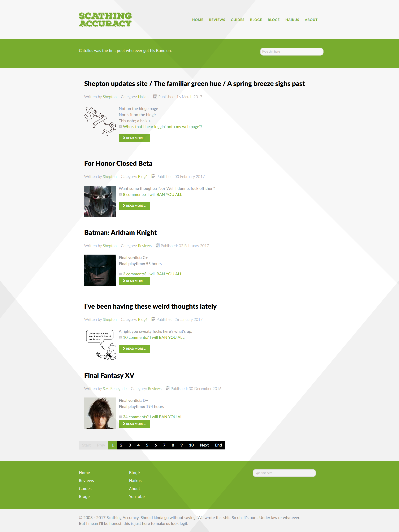The height and width of the screenshot is (532, 399).
Task: Click the Scathing Accuracy logo
Action: click(105, 20)
